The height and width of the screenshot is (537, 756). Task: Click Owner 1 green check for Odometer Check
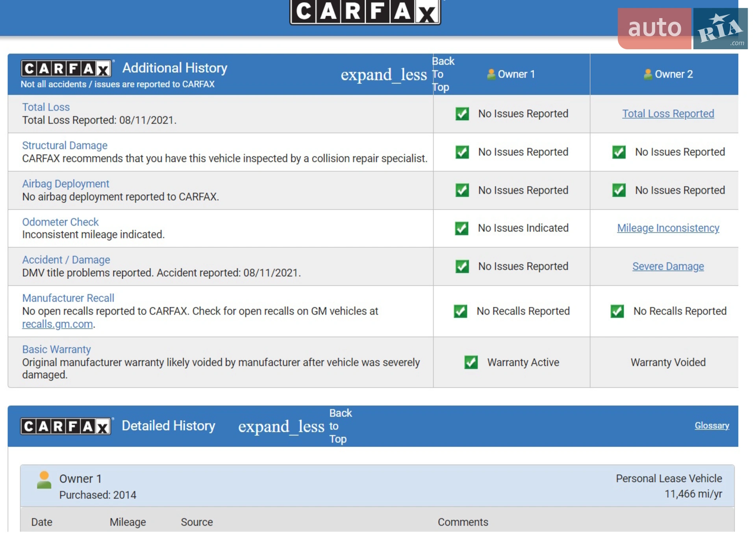click(x=461, y=229)
